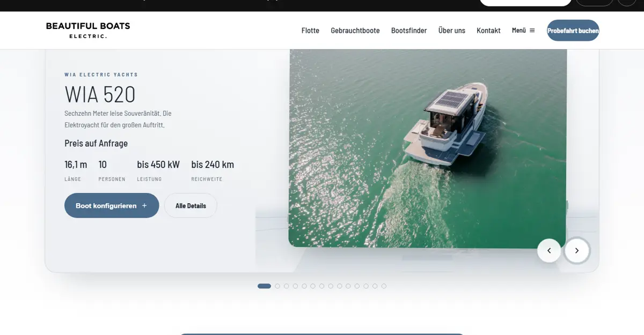The width and height of the screenshot is (644, 335).
Task: Select the last carousel dot
Action: 384,286
